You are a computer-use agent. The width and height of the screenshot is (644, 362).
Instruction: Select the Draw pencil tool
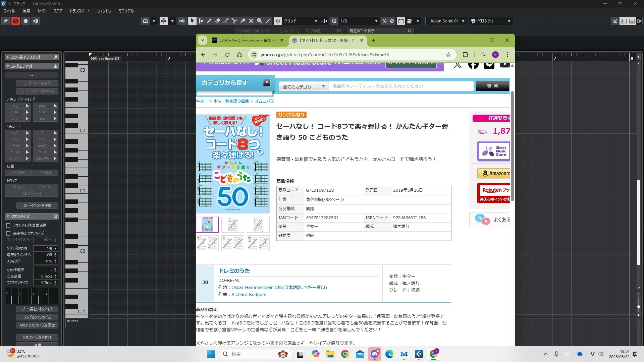tap(209, 21)
